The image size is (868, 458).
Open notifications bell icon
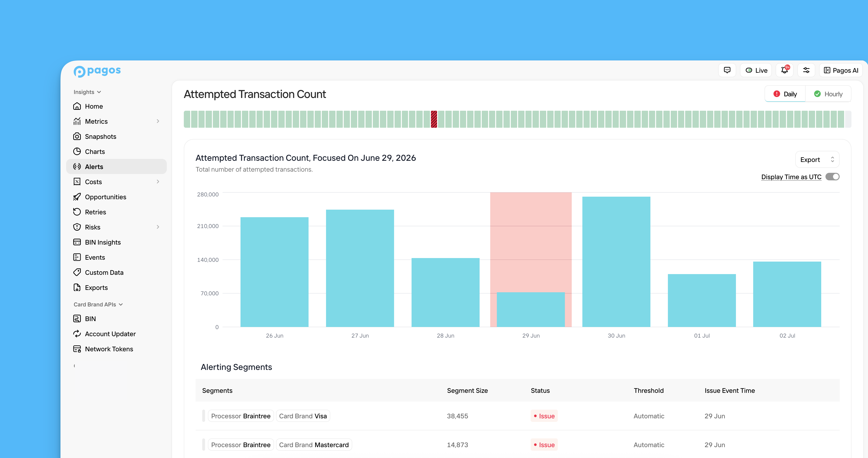coord(784,70)
